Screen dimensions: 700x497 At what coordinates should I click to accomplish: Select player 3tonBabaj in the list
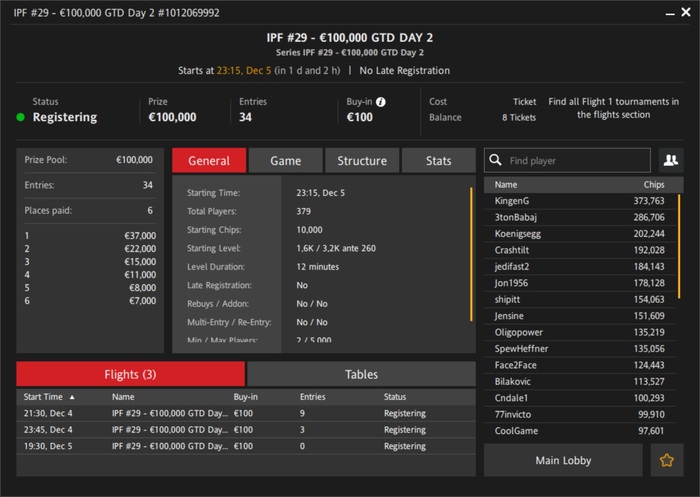coord(580,217)
